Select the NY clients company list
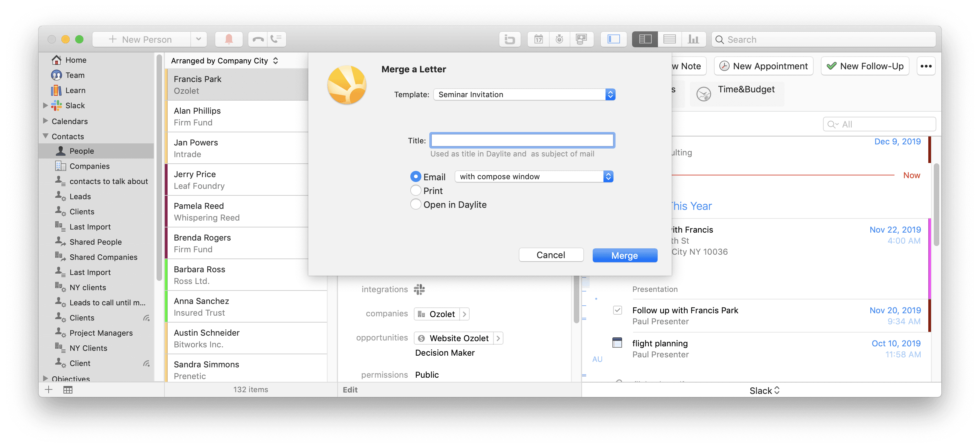The image size is (980, 448). [88, 287]
